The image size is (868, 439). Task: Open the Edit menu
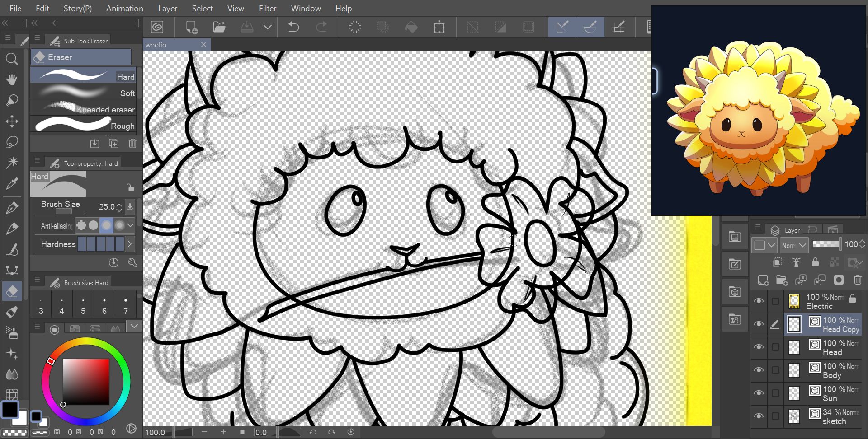point(42,8)
